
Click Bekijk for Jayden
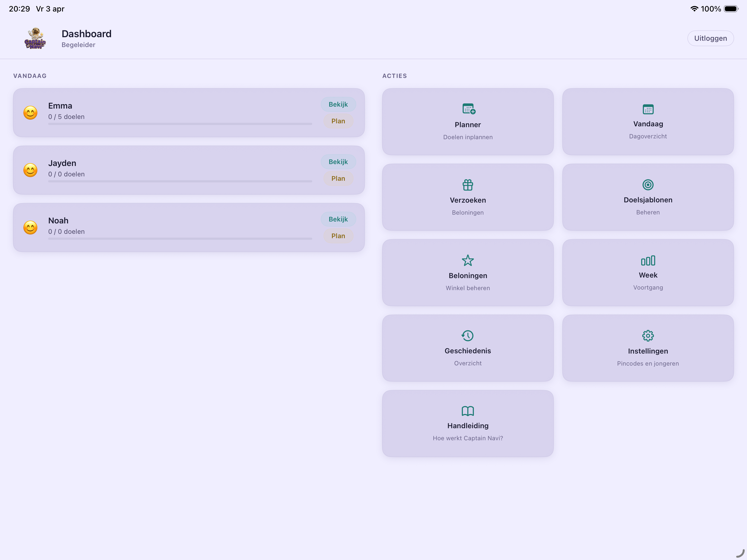[x=338, y=162]
